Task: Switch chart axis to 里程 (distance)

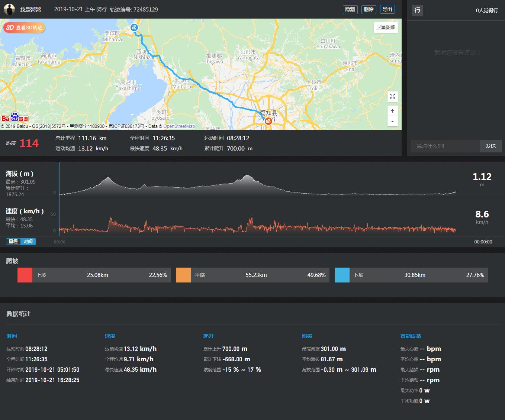Action: pos(13,242)
